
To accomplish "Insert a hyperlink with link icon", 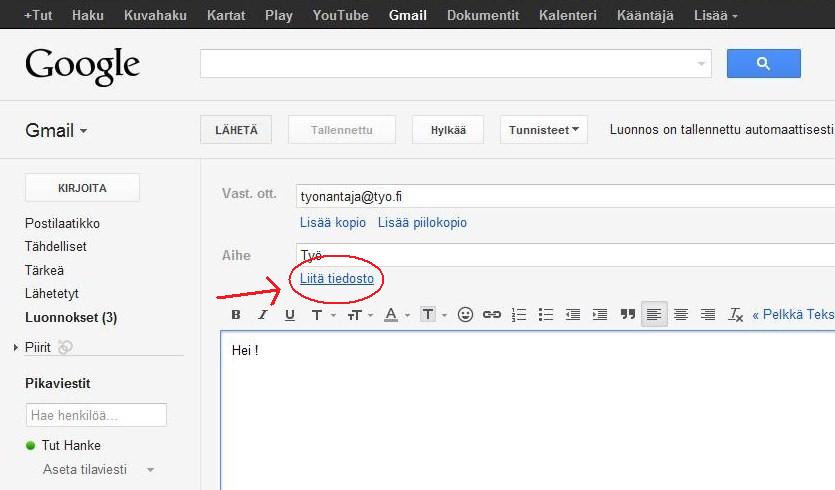I will (492, 315).
